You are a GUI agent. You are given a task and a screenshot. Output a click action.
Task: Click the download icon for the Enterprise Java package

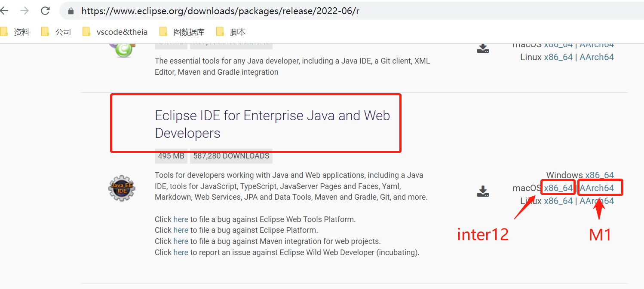[x=483, y=191]
